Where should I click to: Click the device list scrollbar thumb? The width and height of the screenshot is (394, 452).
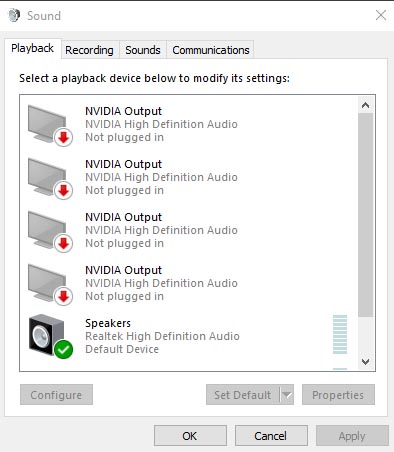(x=366, y=215)
